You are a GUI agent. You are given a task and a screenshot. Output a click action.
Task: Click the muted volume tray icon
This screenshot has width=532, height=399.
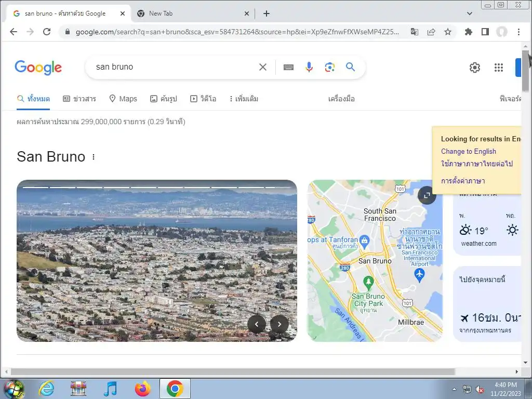pyautogui.click(x=480, y=390)
